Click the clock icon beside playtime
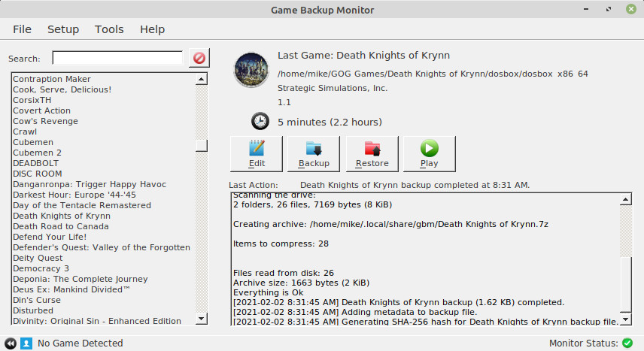Image resolution: width=644 pixels, height=351 pixels. pos(260,121)
